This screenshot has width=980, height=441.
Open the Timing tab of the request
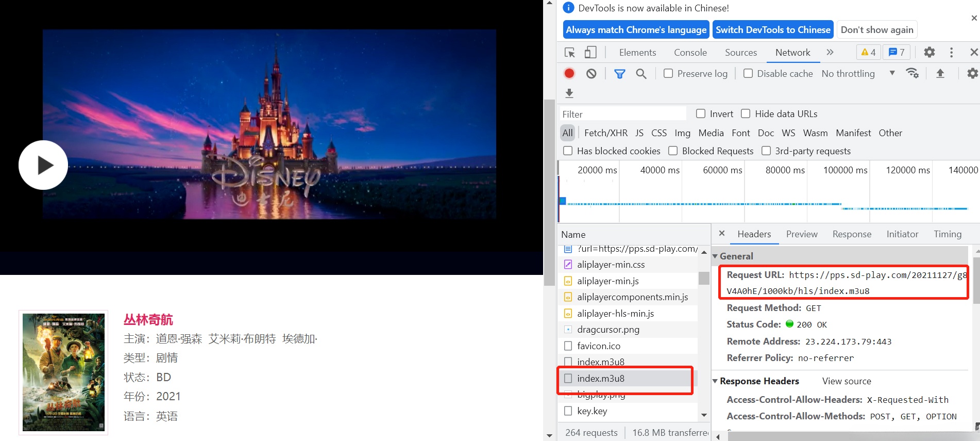coord(948,234)
